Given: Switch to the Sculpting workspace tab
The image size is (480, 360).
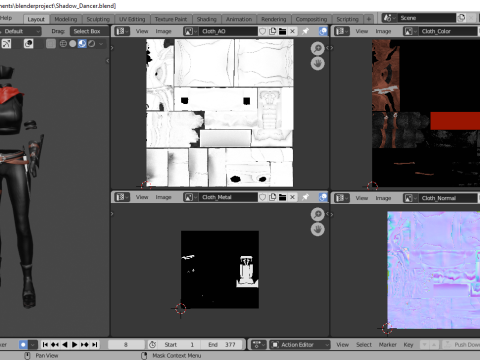Looking at the screenshot, I should 98,19.
